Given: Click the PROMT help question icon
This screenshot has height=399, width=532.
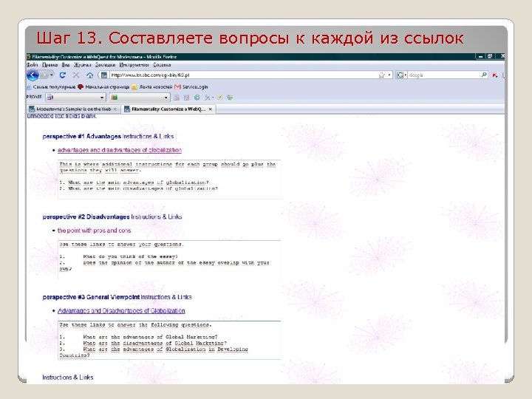Looking at the screenshot, I should (x=220, y=98).
